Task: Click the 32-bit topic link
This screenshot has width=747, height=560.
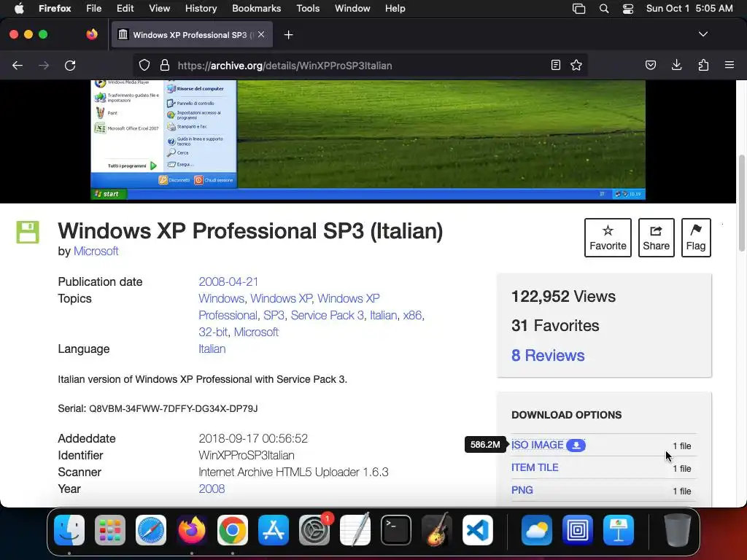Action: [213, 332]
